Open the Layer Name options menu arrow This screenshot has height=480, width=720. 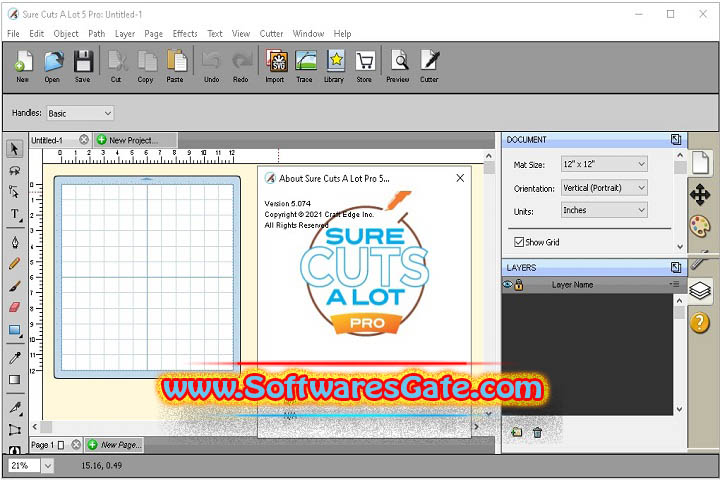(674, 284)
